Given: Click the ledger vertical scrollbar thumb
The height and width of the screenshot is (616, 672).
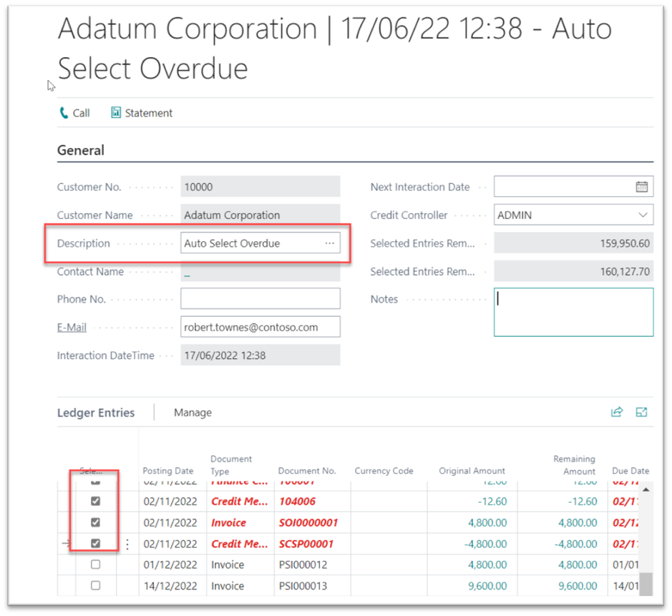Looking at the screenshot, I should pos(646,584).
